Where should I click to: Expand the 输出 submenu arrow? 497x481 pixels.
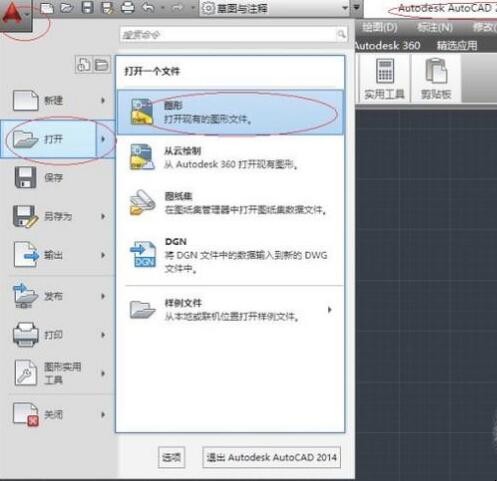pyautogui.click(x=103, y=255)
